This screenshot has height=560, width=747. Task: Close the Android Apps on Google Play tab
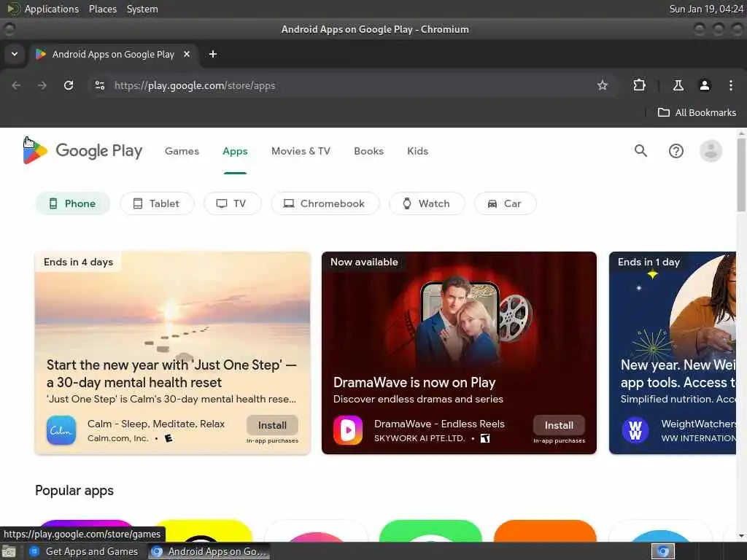[x=187, y=54]
